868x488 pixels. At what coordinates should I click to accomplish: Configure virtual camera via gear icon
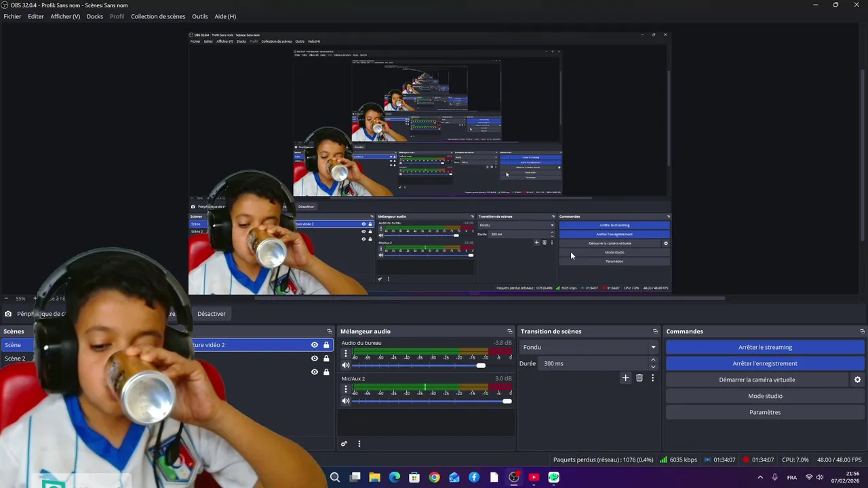click(x=857, y=380)
